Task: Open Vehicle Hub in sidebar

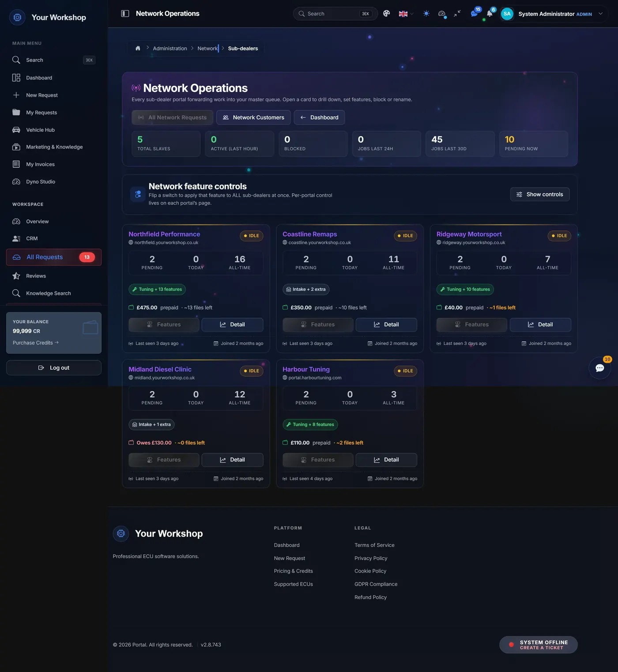Action: coord(54,130)
